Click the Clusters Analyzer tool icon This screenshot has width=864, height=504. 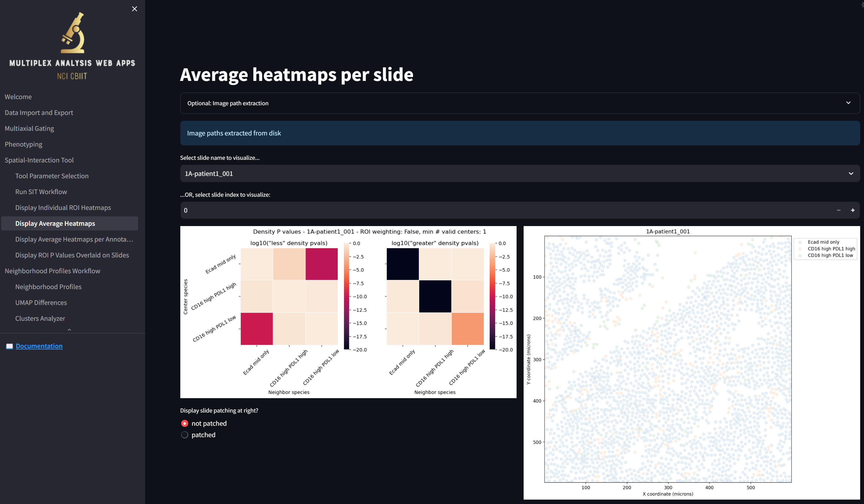click(x=40, y=318)
